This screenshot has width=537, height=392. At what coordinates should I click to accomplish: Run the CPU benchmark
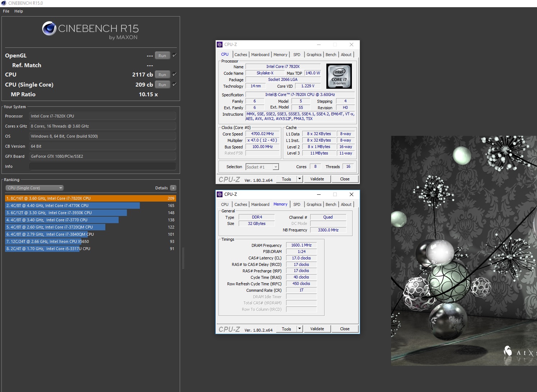point(162,75)
